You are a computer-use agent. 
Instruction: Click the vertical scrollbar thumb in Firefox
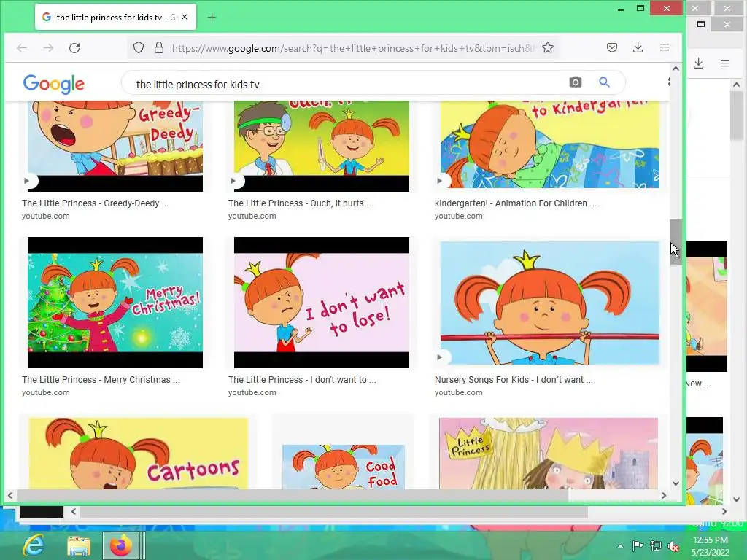pos(676,242)
